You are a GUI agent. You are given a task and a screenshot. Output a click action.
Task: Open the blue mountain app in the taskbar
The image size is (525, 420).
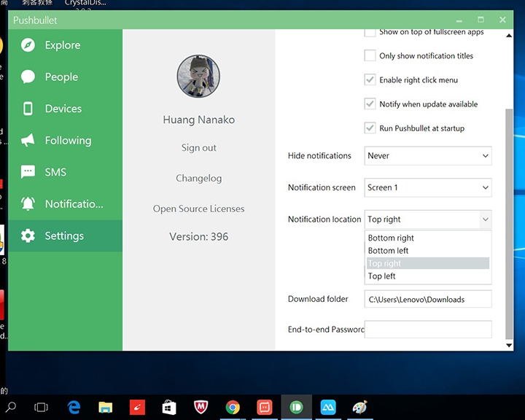328,408
